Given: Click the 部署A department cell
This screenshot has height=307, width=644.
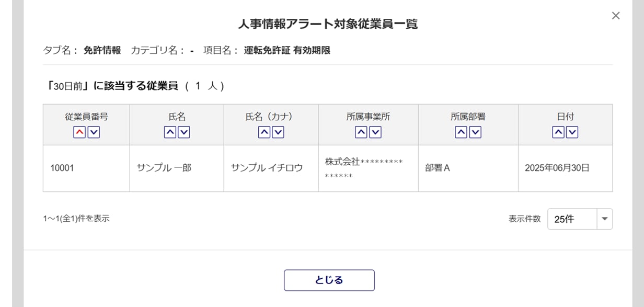Looking at the screenshot, I should tap(438, 168).
